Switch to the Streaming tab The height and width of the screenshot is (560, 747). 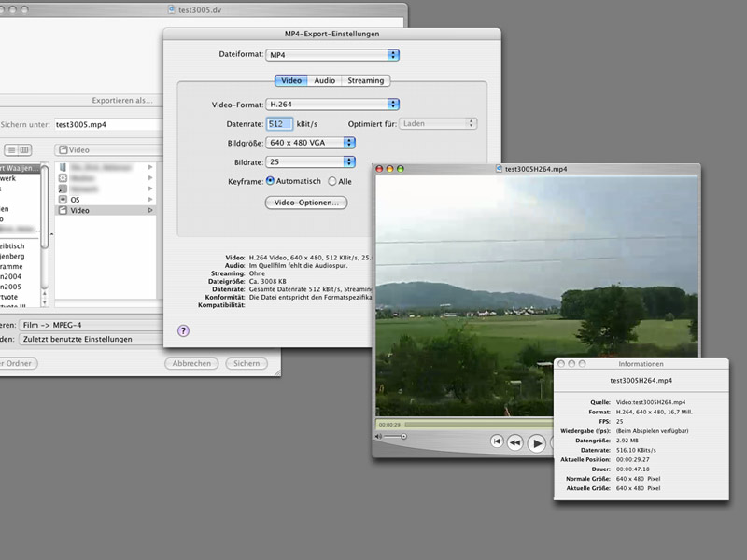[x=365, y=81]
